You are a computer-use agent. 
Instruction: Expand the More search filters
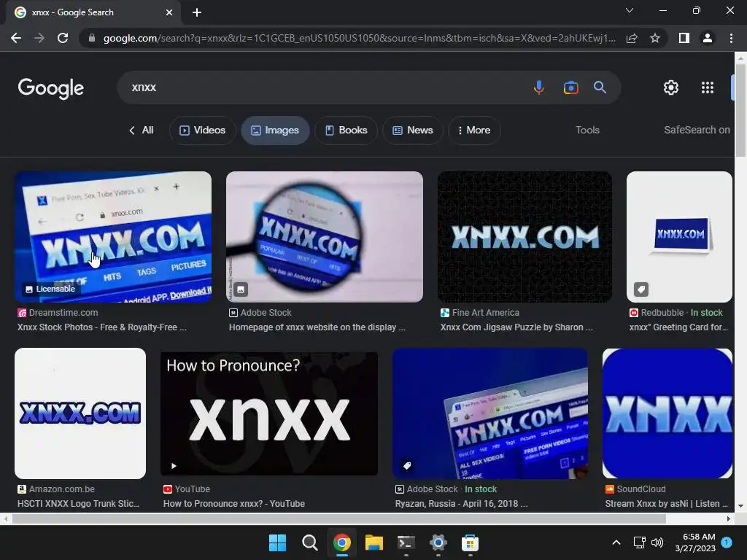[x=474, y=130]
